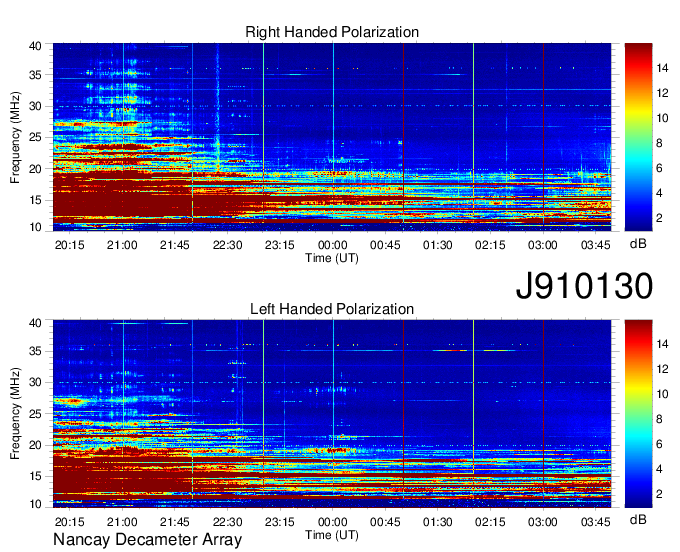Click 00:00 time tick of Left Handed plot
The height and width of the screenshot is (552, 680).
[333, 522]
